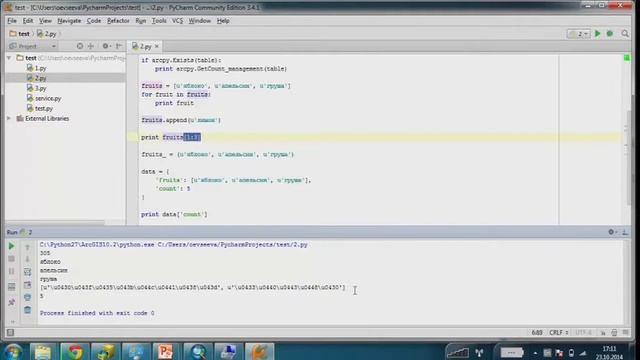Expand External Libraries node
Screen dimensions: 640x360
[x=9, y=118]
